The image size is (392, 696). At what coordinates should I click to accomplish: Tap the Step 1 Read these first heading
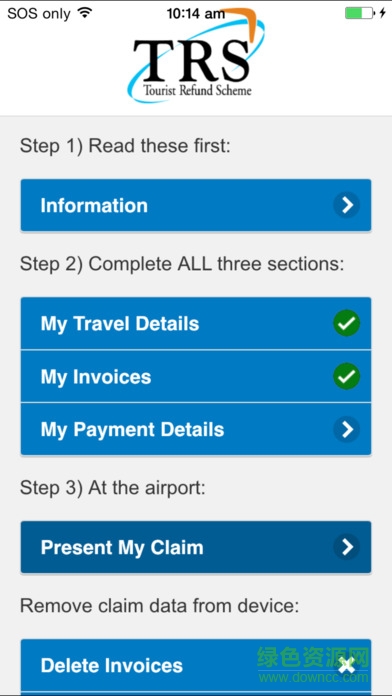pyautogui.click(x=125, y=146)
